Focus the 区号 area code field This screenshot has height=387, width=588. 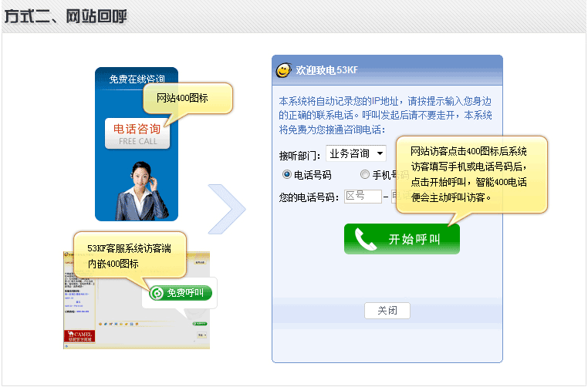(x=363, y=197)
